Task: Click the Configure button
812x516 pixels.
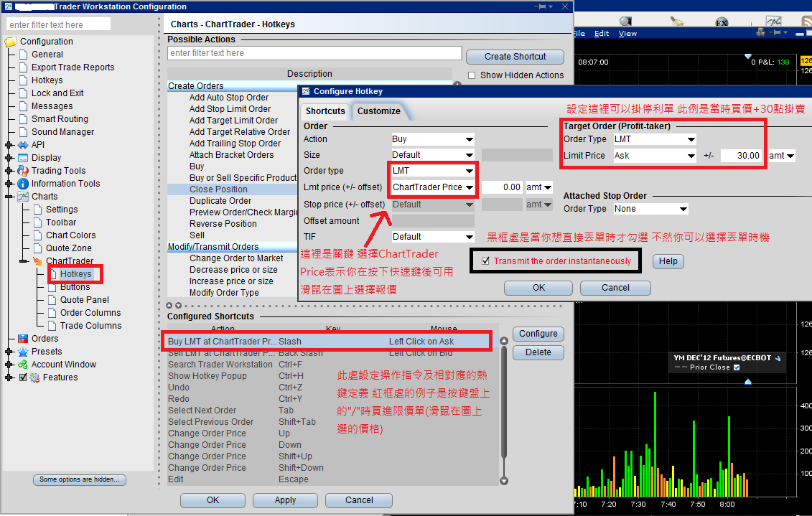Action: click(x=538, y=334)
